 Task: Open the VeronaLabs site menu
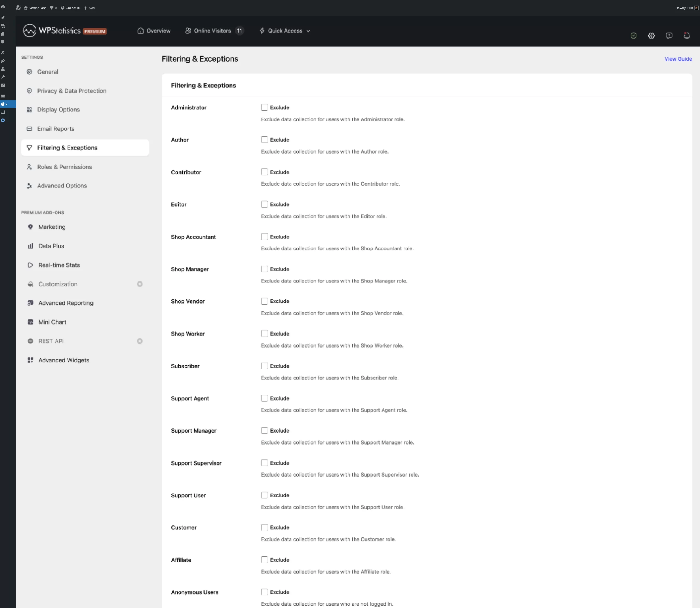pos(35,8)
